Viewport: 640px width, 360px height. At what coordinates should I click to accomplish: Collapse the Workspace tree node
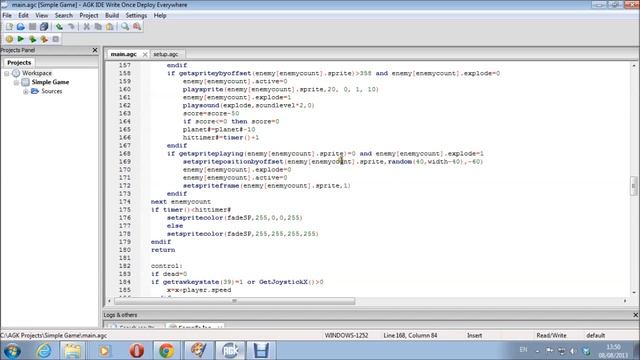pyautogui.click(x=7, y=73)
